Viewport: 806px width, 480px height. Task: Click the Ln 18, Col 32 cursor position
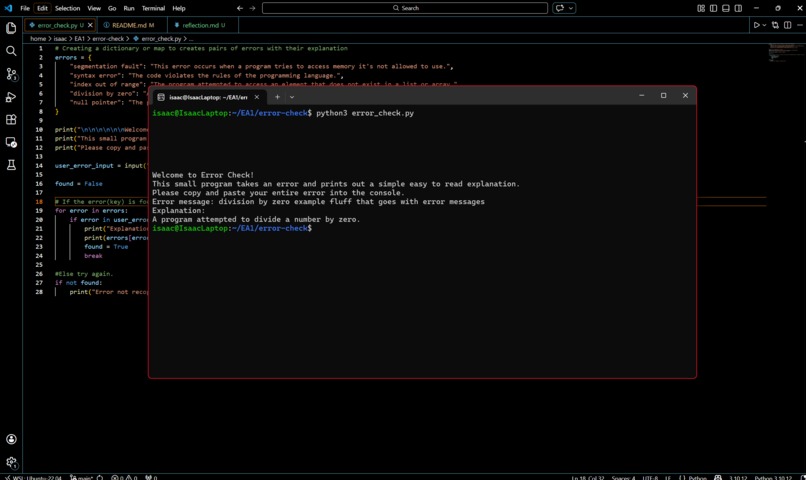point(588,477)
